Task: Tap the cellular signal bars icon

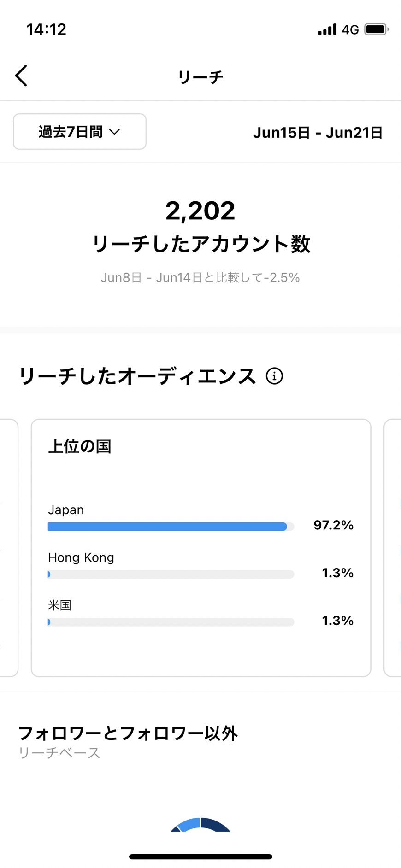Action: coord(327,29)
